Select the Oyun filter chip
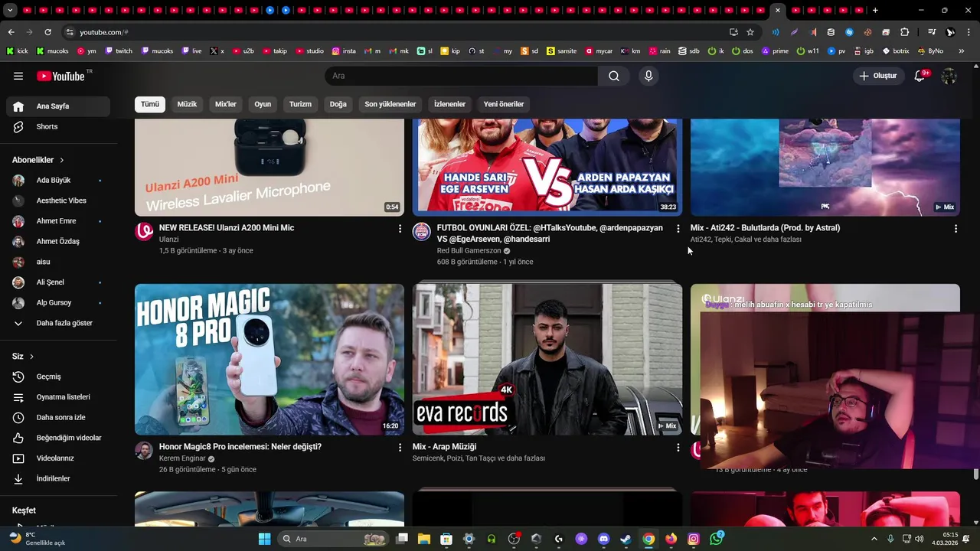This screenshot has width=980, height=551. point(263,104)
